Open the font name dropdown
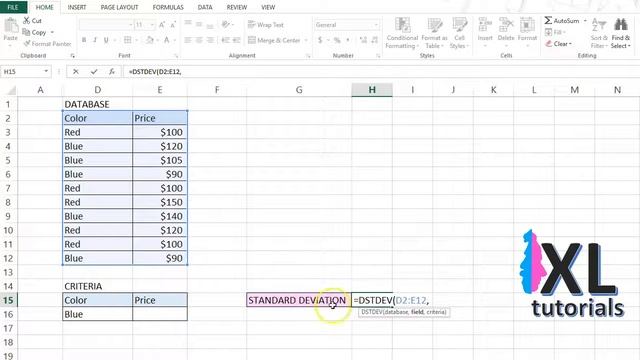 tap(130, 25)
